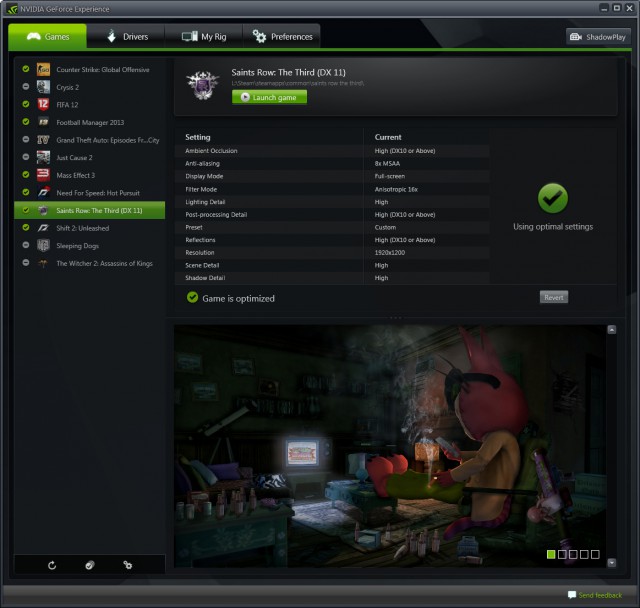Click the NVIDIA logo in title bar
Screen dimensions: 640x608
click(11, 9)
